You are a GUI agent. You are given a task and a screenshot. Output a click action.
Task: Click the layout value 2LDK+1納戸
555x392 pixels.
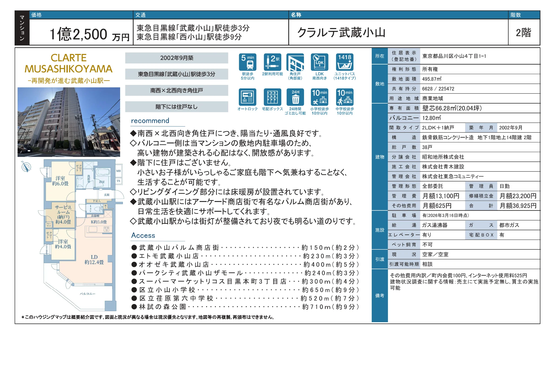coord(438,128)
